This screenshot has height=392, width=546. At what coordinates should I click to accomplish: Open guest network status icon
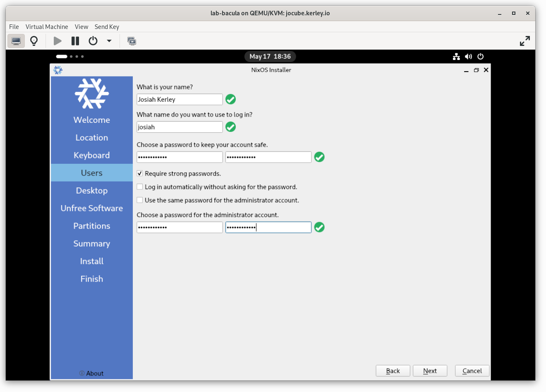(x=456, y=57)
